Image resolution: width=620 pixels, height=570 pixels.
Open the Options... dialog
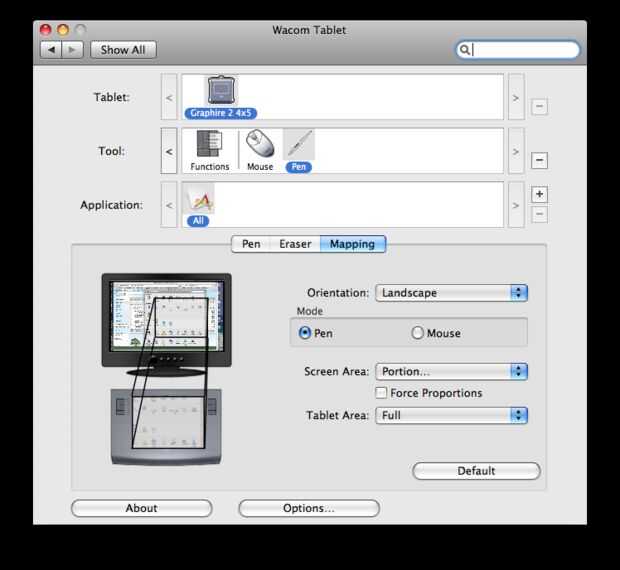[309, 508]
